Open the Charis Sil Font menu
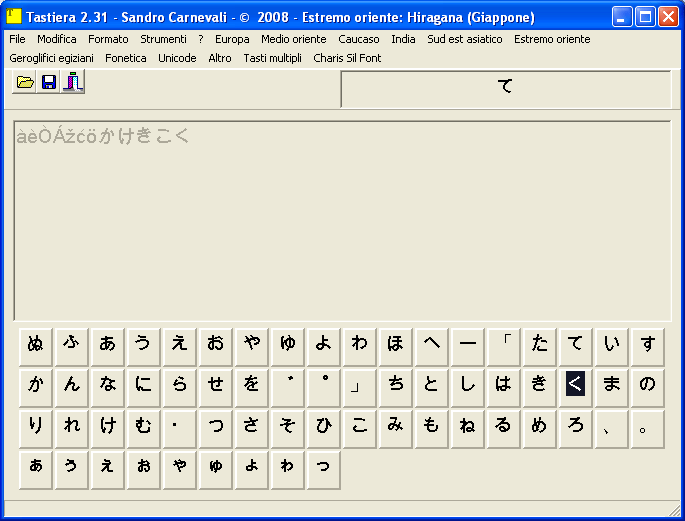685x521 pixels. 347,58
